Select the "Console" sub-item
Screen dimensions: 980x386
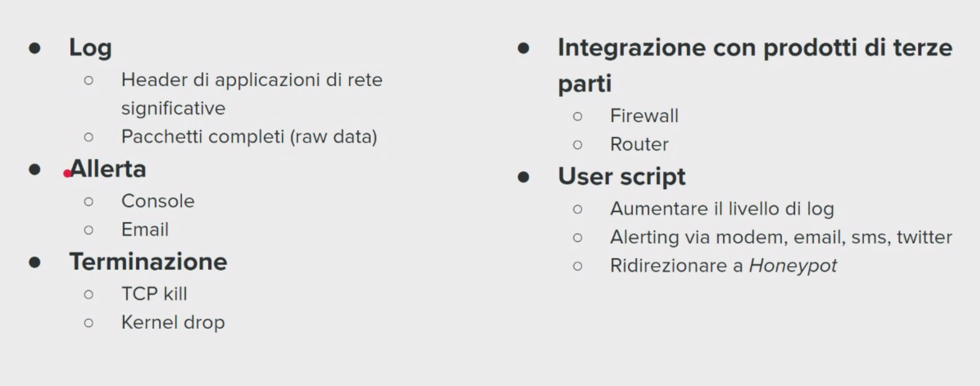[158, 201]
